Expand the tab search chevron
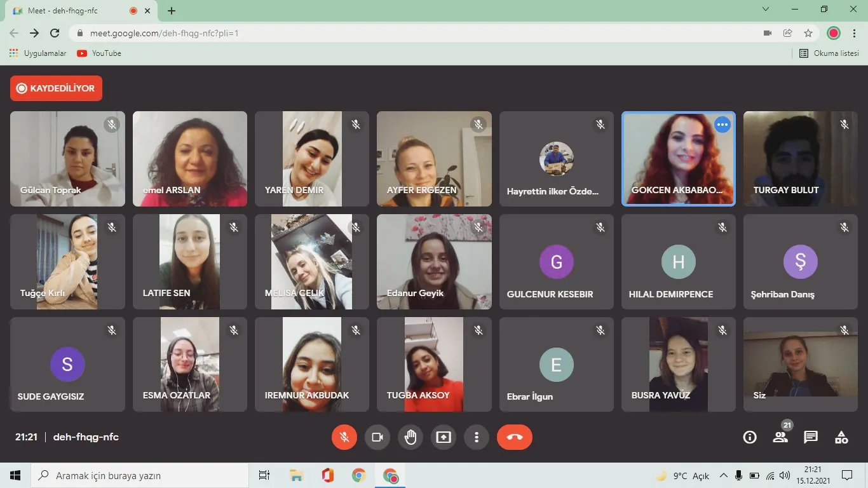The height and width of the screenshot is (488, 868). pos(766,9)
